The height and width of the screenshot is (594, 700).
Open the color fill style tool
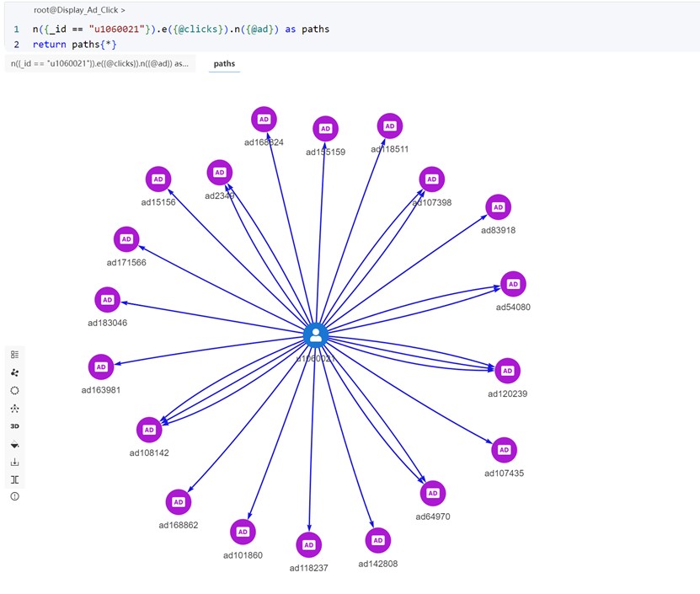click(x=14, y=444)
